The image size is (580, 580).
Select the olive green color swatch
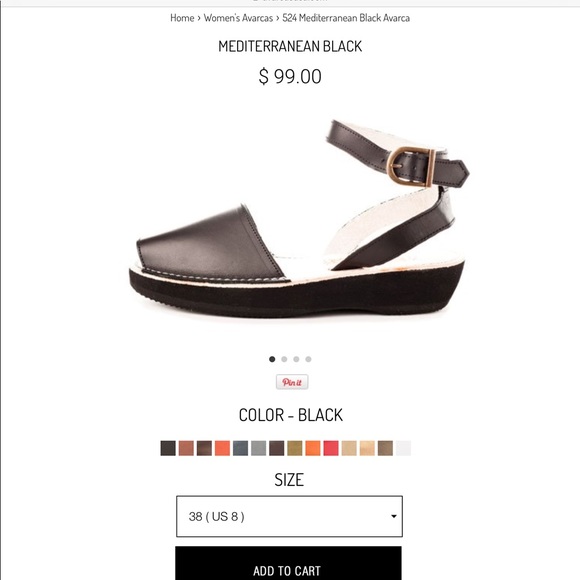click(295, 448)
